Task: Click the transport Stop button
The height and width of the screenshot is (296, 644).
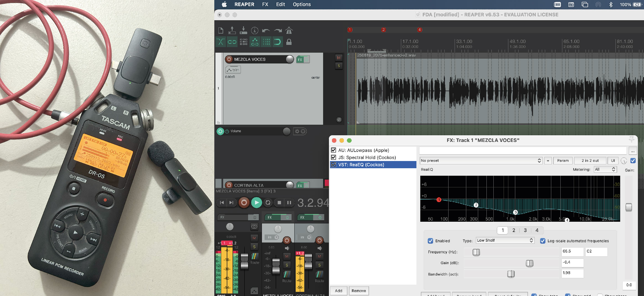Action: pos(279,203)
